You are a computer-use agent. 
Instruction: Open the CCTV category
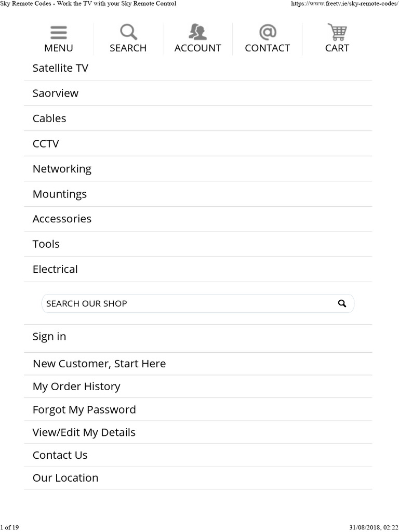point(46,144)
